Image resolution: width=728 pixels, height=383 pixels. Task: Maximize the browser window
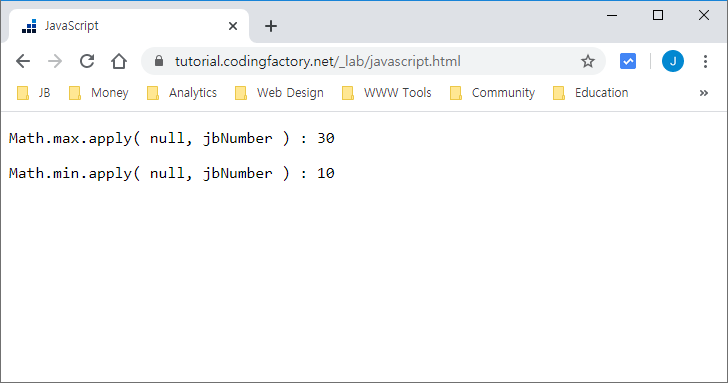coord(658,15)
